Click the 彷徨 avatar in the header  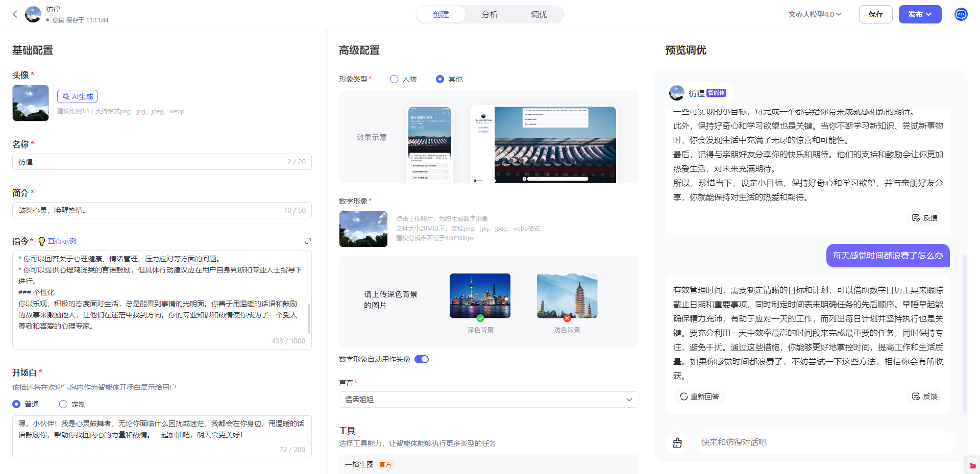(33, 14)
